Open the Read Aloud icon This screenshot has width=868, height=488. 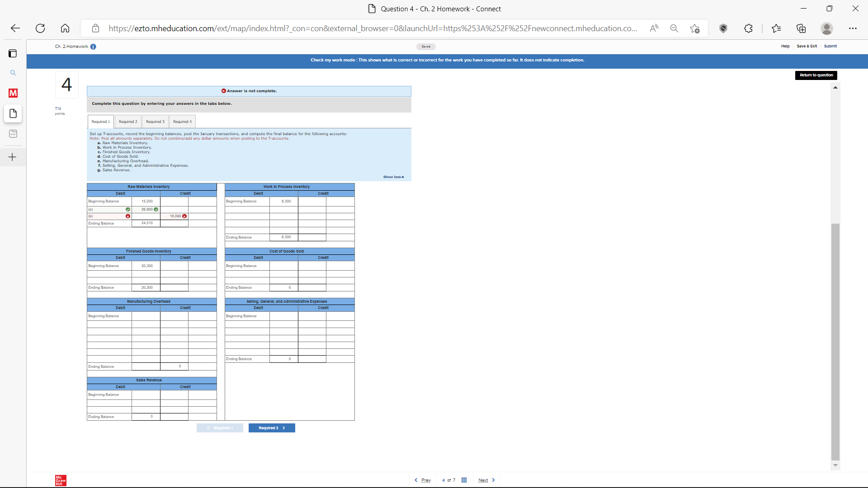(654, 28)
